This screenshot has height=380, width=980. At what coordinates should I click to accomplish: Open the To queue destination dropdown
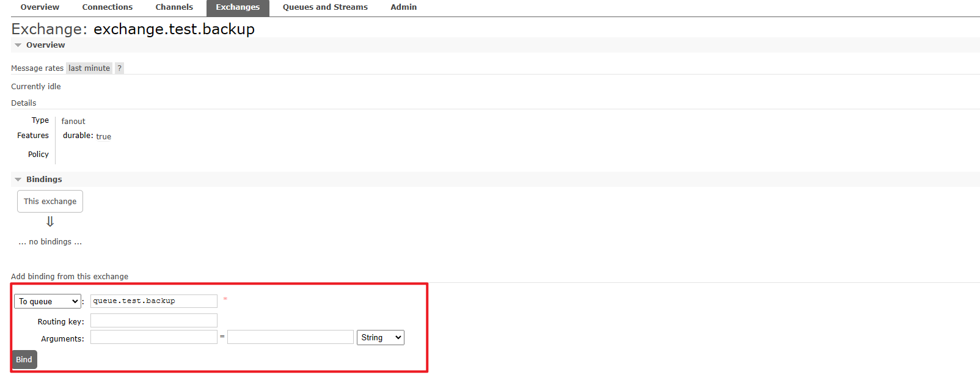click(48, 302)
